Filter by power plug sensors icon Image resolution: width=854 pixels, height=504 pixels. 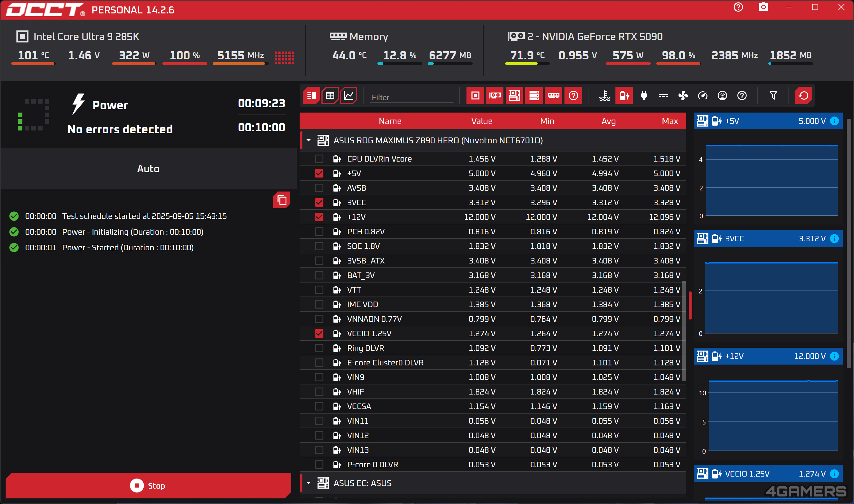pyautogui.click(x=644, y=95)
